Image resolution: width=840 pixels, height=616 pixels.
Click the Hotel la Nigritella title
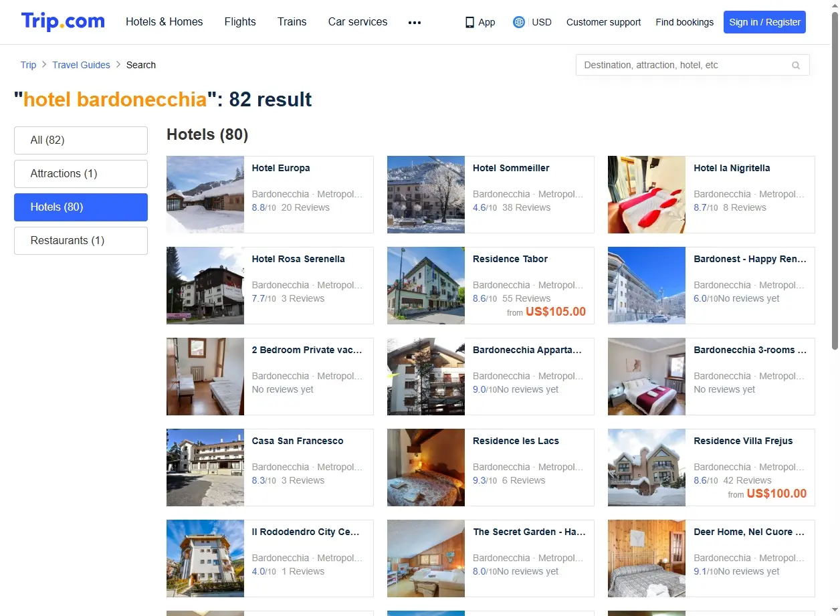pos(732,168)
